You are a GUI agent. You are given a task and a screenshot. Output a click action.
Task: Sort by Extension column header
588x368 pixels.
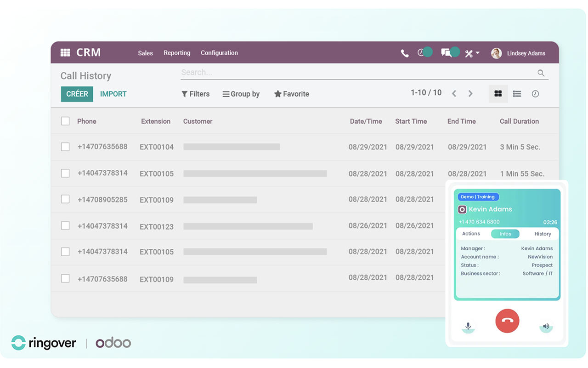pyautogui.click(x=156, y=121)
